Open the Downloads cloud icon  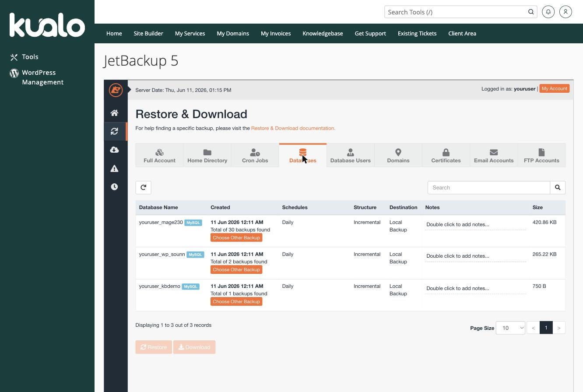point(114,150)
